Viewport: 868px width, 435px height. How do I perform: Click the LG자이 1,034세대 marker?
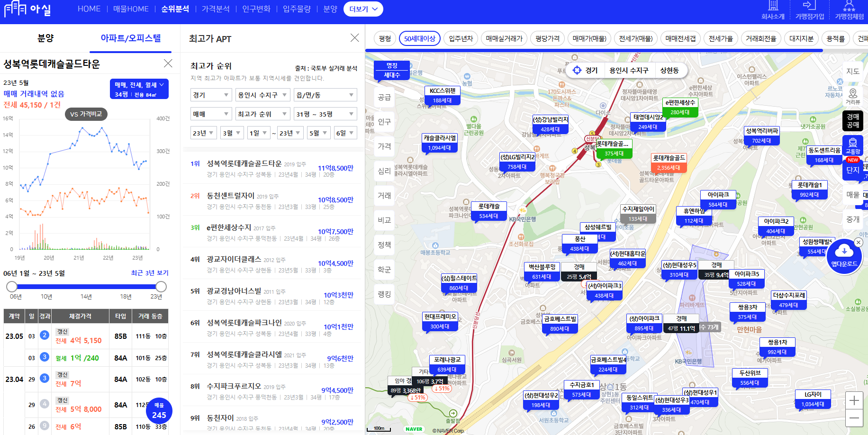[x=813, y=399]
